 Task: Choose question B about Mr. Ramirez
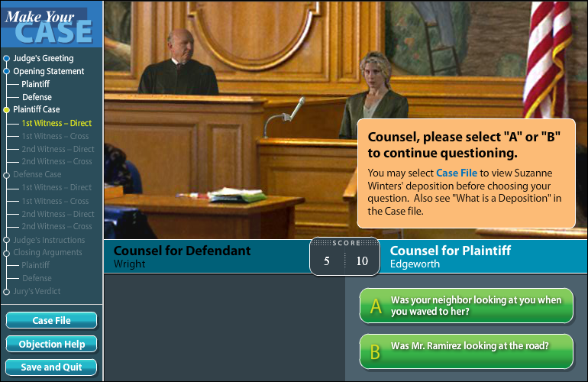pyautogui.click(x=466, y=351)
